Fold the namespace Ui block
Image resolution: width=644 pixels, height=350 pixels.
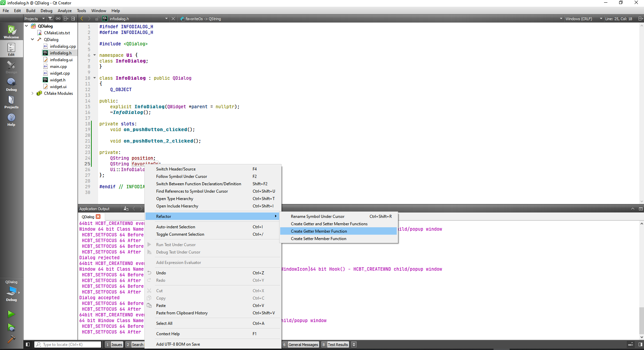[95, 55]
